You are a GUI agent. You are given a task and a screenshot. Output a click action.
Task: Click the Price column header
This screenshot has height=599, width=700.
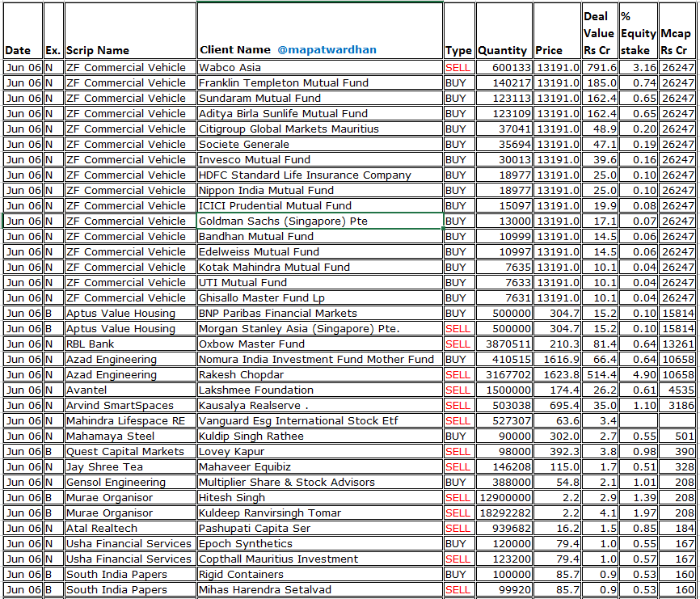pos(557,31)
